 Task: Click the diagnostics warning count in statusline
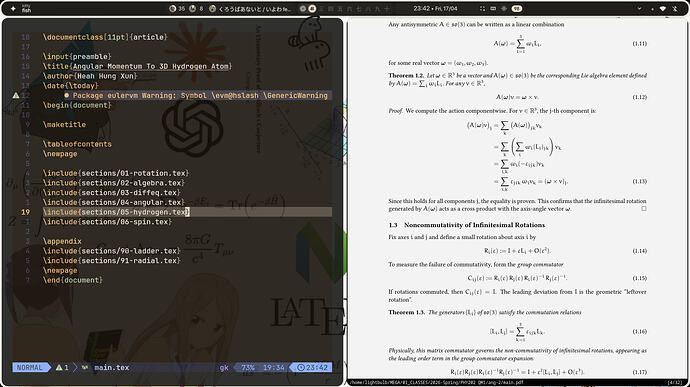(x=62, y=367)
